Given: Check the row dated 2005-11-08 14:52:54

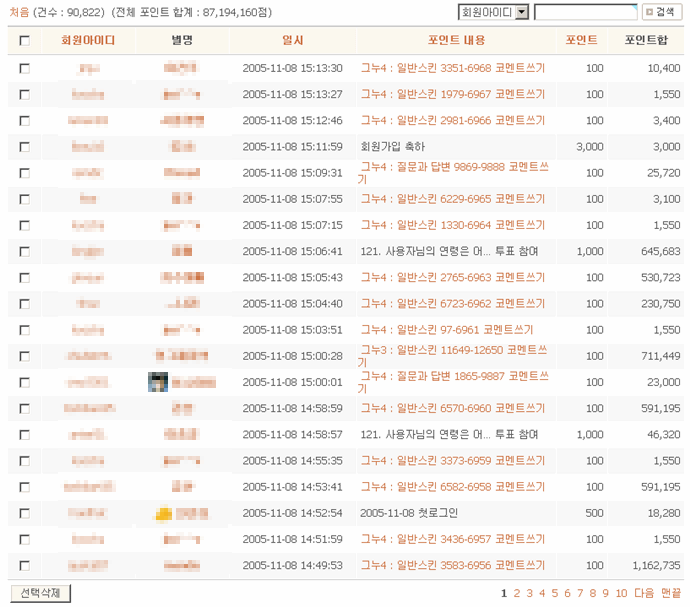Looking at the screenshot, I should (25, 513).
